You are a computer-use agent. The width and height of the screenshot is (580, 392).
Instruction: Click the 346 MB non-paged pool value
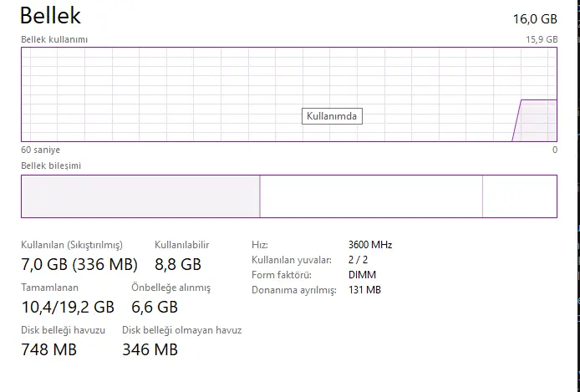pyautogui.click(x=150, y=349)
